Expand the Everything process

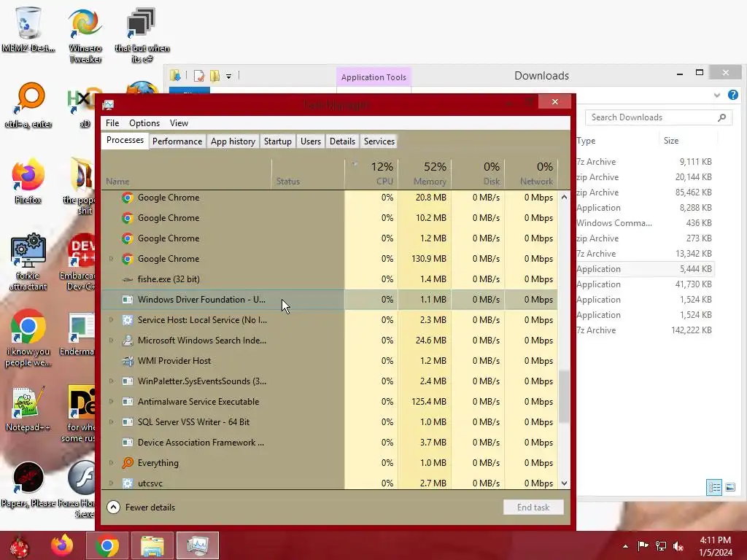point(111,463)
